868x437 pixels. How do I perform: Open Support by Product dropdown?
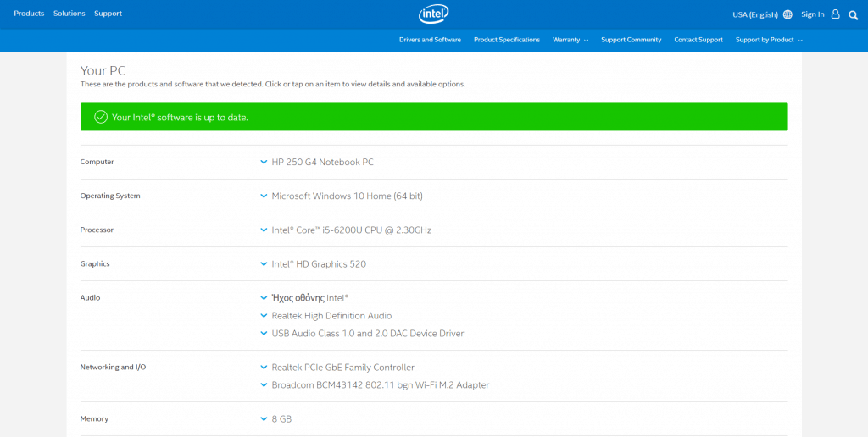click(x=769, y=40)
